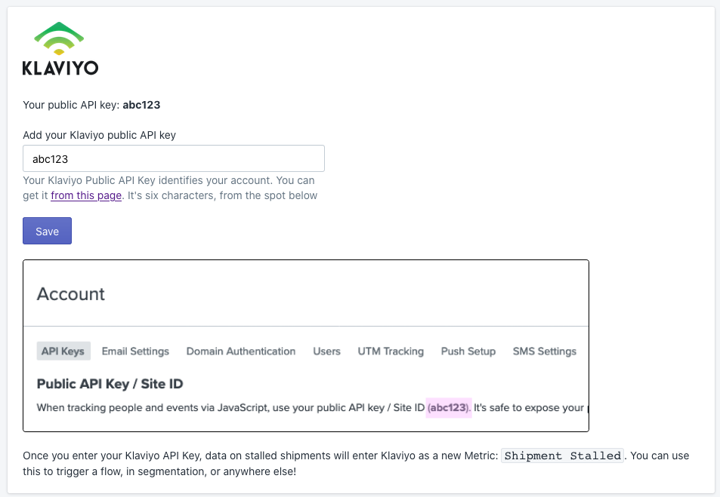
Task: Select the UTM Tracking tab
Action: click(391, 351)
